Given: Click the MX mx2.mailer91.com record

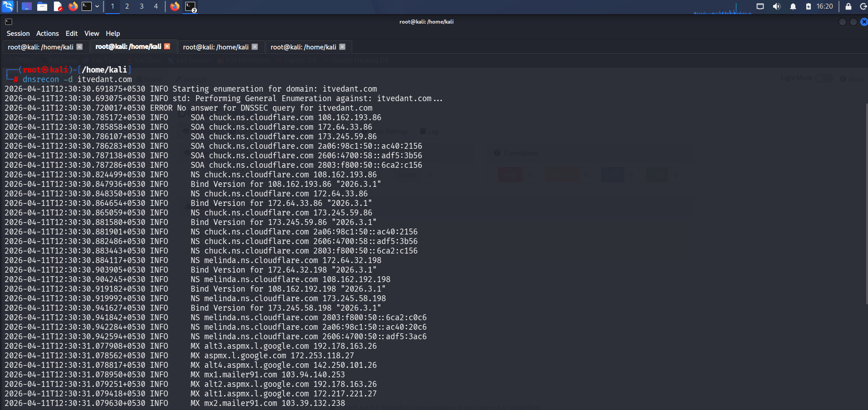Looking at the screenshot, I should pyautogui.click(x=175, y=403).
